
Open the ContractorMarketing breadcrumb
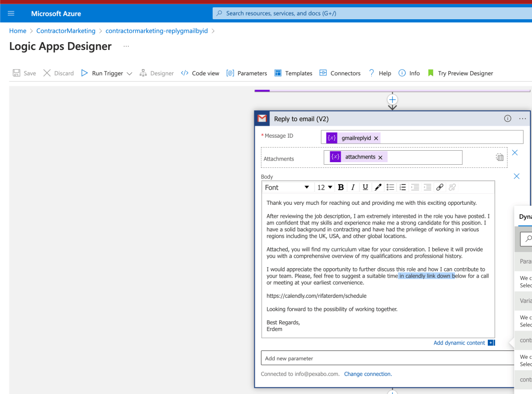66,31
